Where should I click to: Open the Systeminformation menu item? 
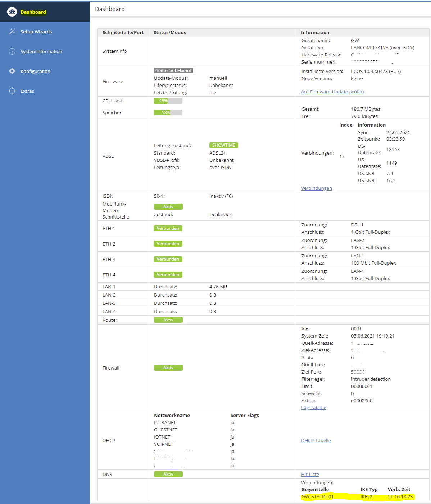coord(45,51)
